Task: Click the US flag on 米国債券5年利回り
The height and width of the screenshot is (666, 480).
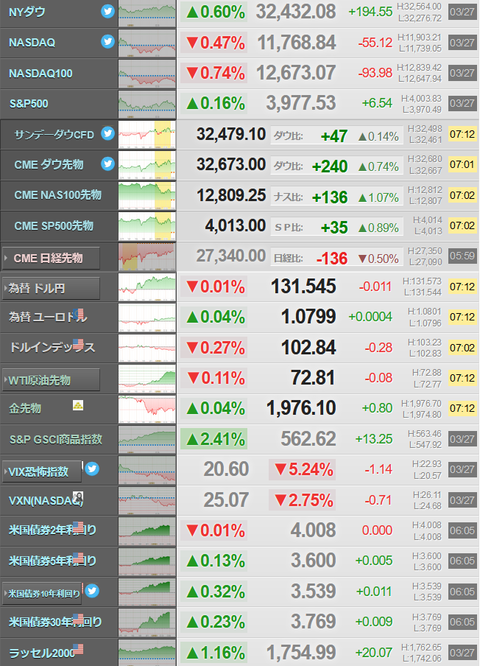Action: coord(78,557)
